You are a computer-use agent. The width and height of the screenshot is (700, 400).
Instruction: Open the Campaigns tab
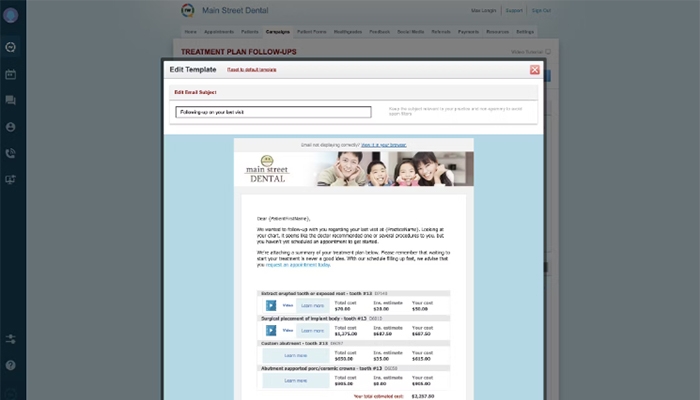click(x=278, y=32)
